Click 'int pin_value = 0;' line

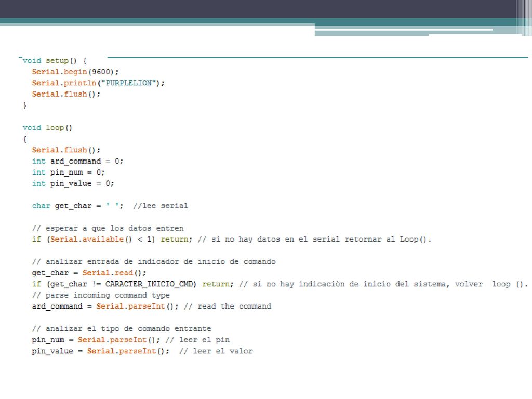click(73, 183)
